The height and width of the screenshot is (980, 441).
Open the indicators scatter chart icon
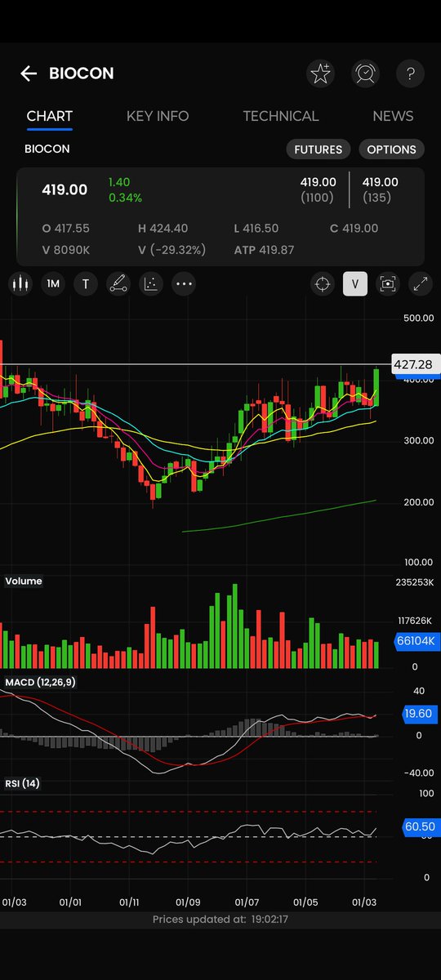click(x=151, y=284)
